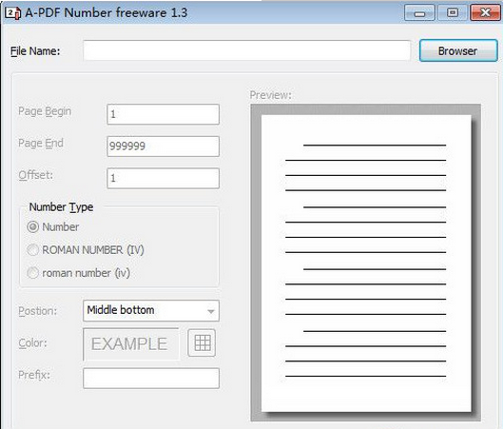Click the Browser button
The width and height of the screenshot is (504, 429).
(x=458, y=50)
